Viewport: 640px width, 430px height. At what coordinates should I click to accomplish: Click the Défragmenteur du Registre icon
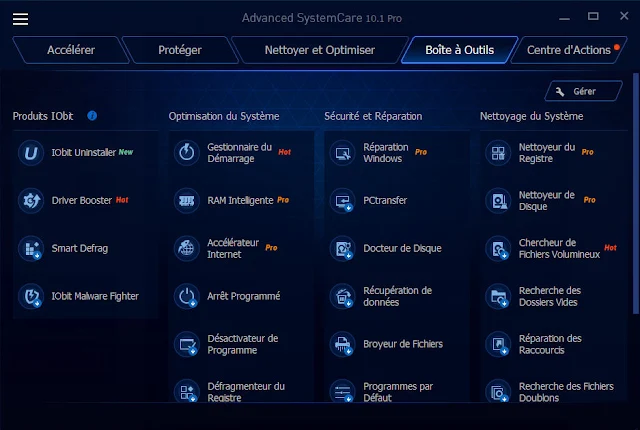[187, 391]
